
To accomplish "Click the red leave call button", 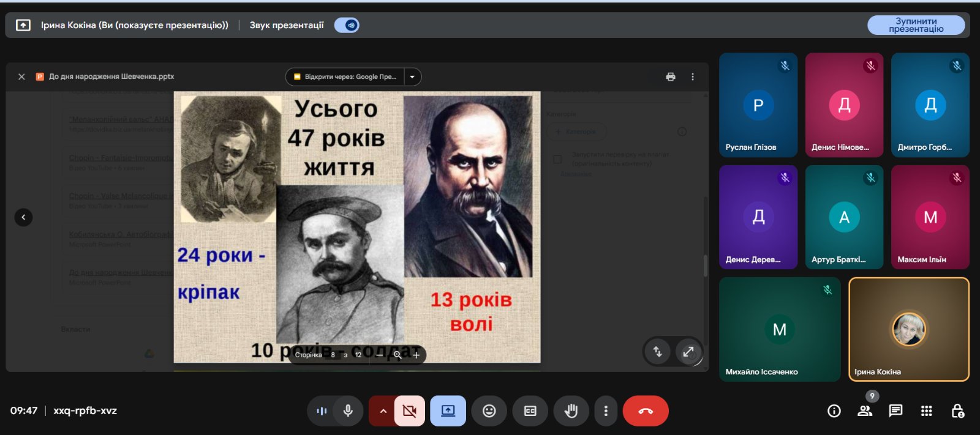I will [x=645, y=411].
